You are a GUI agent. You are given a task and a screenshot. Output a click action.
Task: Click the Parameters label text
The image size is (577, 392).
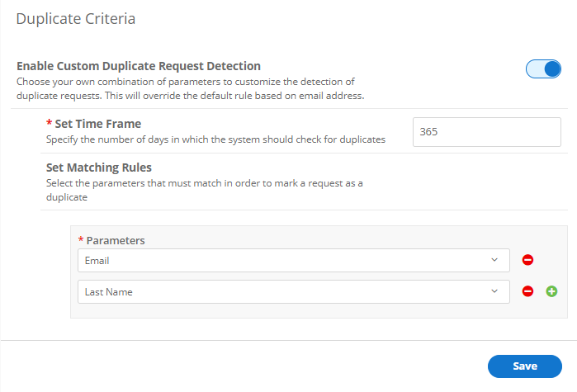(x=116, y=241)
